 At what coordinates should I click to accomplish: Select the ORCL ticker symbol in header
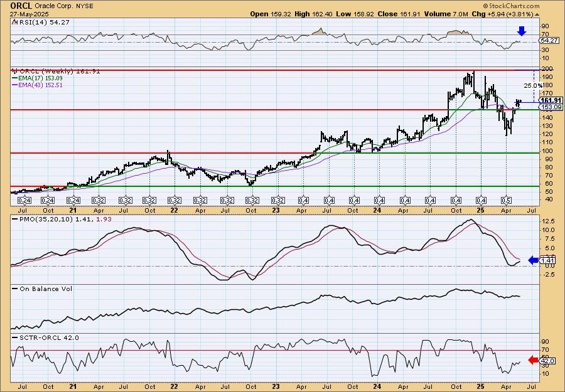21,6
